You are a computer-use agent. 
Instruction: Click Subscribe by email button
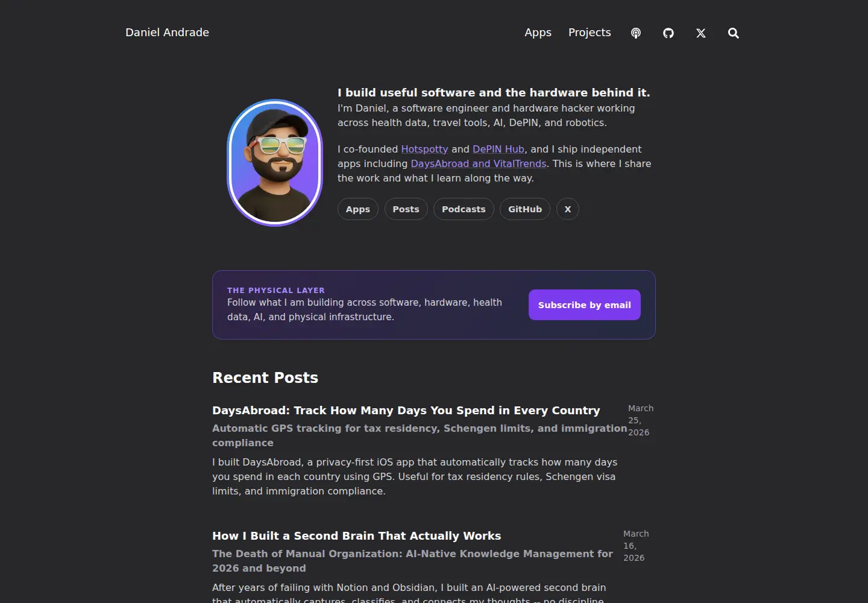tap(585, 305)
